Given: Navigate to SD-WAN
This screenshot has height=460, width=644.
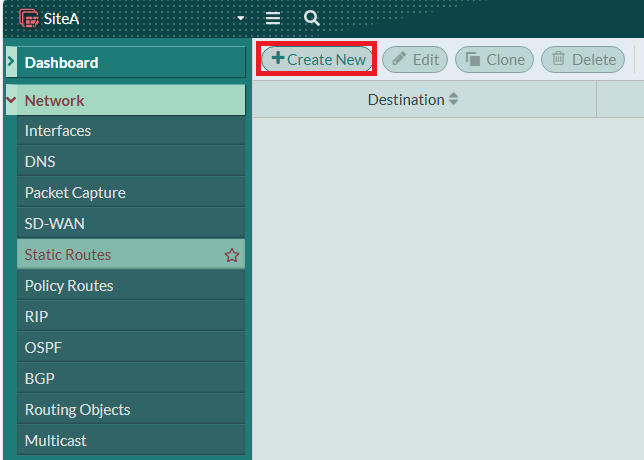Looking at the screenshot, I should 131,223.
